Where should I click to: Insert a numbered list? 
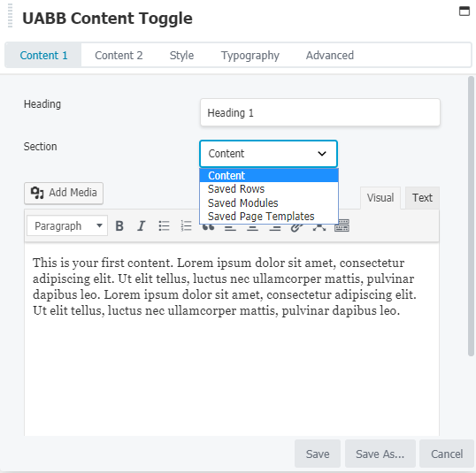point(186,226)
